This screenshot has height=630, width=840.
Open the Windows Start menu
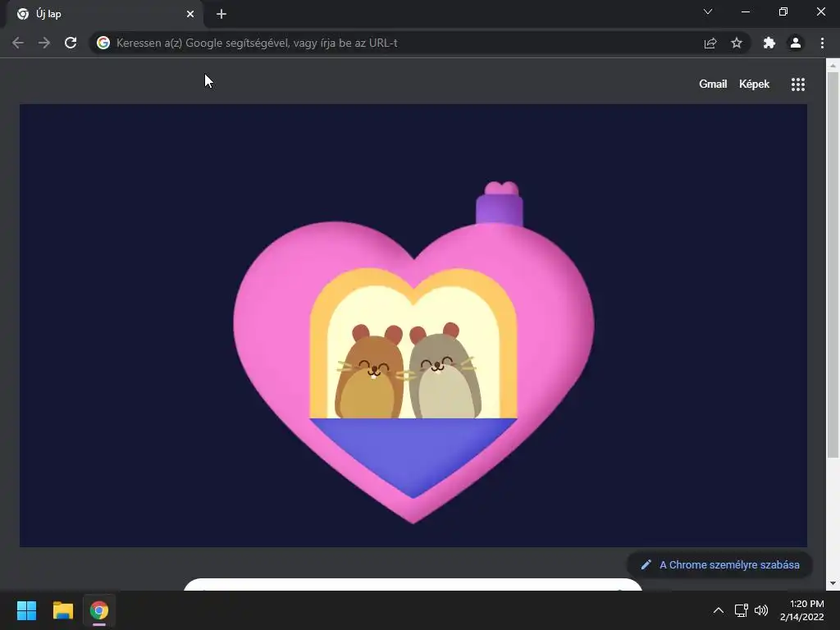26,610
